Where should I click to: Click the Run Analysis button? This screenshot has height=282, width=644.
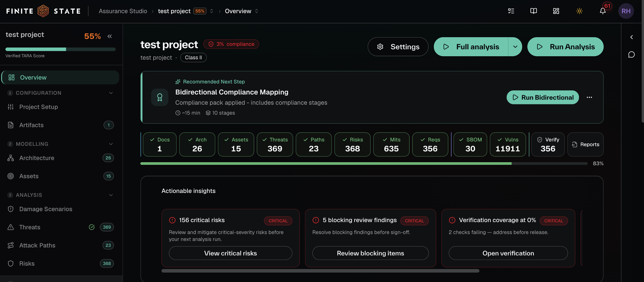(x=565, y=47)
